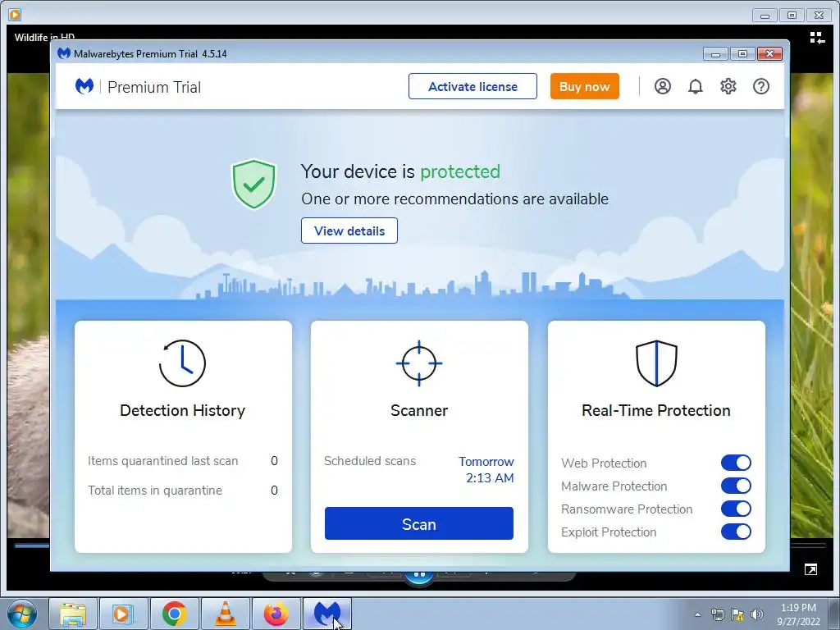The height and width of the screenshot is (630, 840).
Task: View details of recommendations
Action: coord(349,231)
